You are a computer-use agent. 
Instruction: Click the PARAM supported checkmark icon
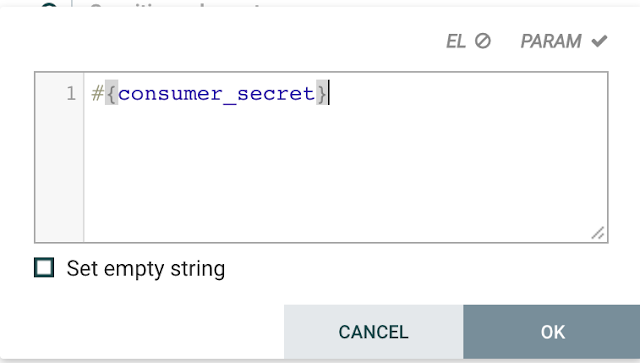[x=599, y=41]
